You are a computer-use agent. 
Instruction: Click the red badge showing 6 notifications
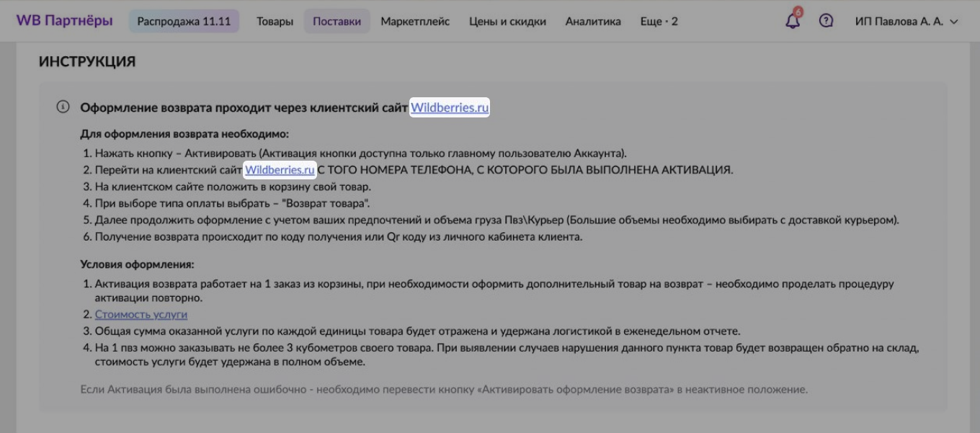pos(797,13)
